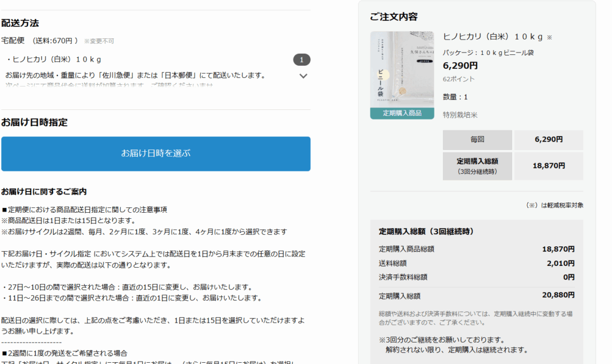This screenshot has width=612, height=364.
Task: Expand the shipping details chevron arrow
Action: click(303, 76)
